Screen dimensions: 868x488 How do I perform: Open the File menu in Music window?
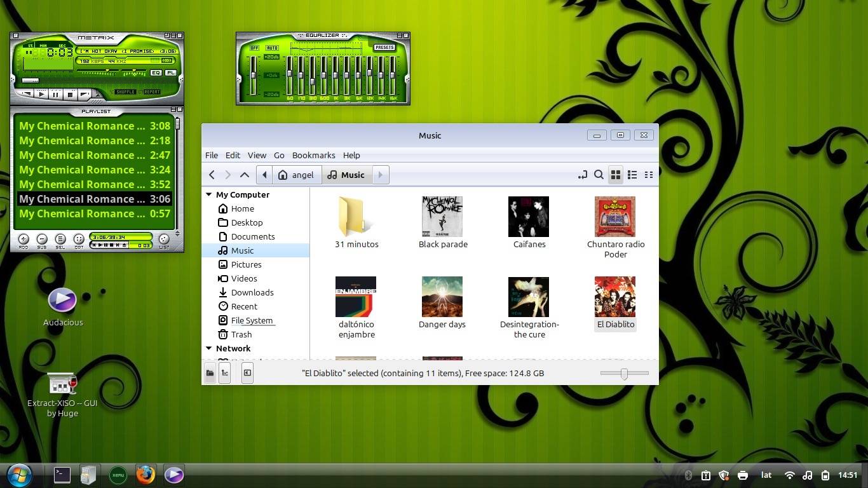coord(212,155)
